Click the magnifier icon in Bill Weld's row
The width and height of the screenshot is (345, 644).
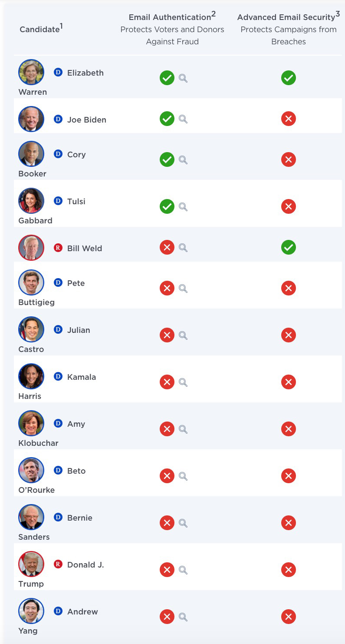[x=183, y=248]
